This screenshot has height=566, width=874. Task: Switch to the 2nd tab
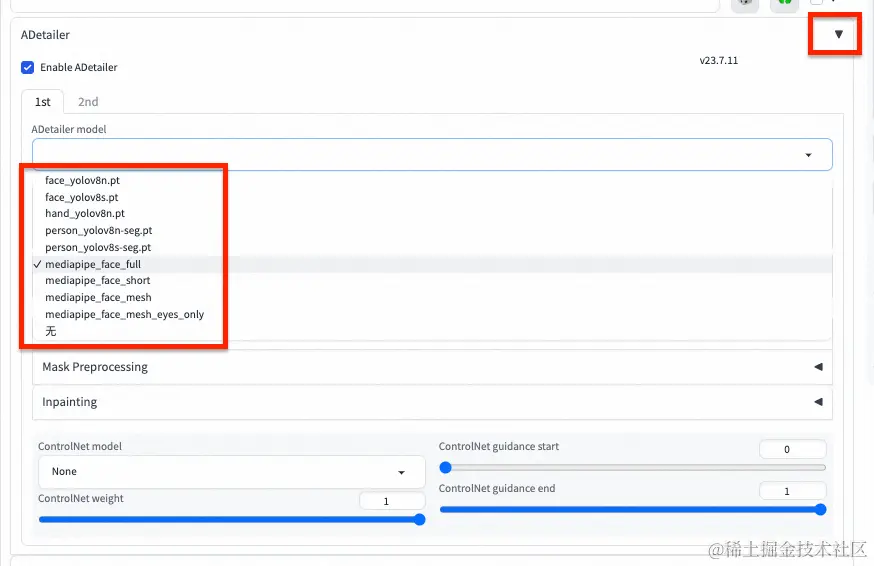click(x=88, y=102)
